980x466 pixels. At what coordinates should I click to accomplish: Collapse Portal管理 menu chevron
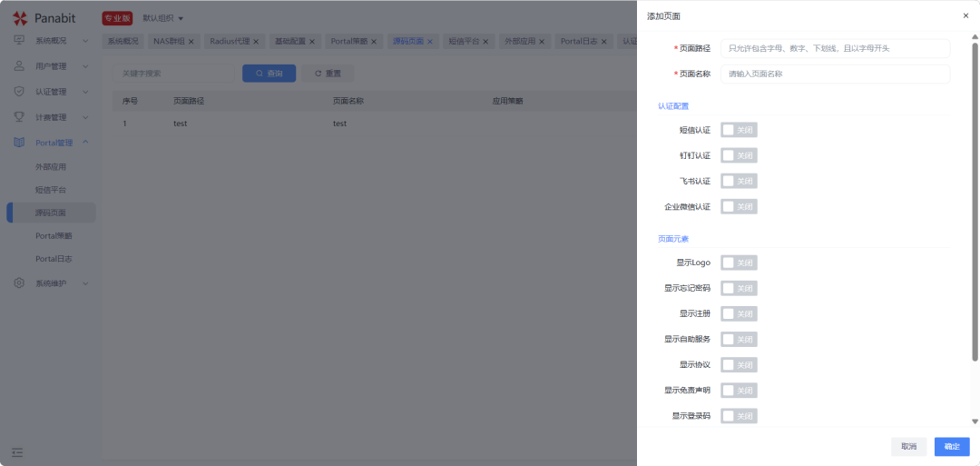pos(85,143)
